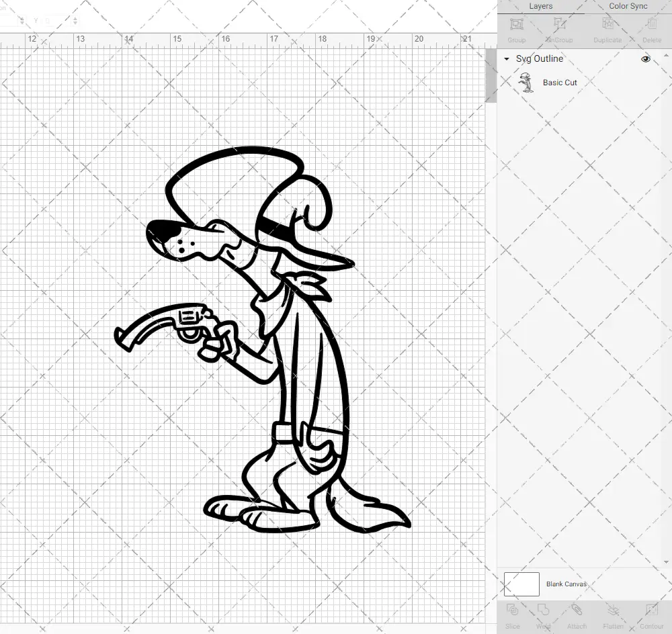Collapse the Svg Outline layer group

click(505, 58)
